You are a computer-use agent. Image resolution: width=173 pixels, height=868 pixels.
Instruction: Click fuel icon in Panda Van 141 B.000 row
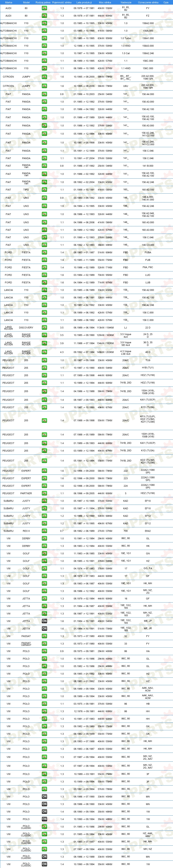click(44, 166)
